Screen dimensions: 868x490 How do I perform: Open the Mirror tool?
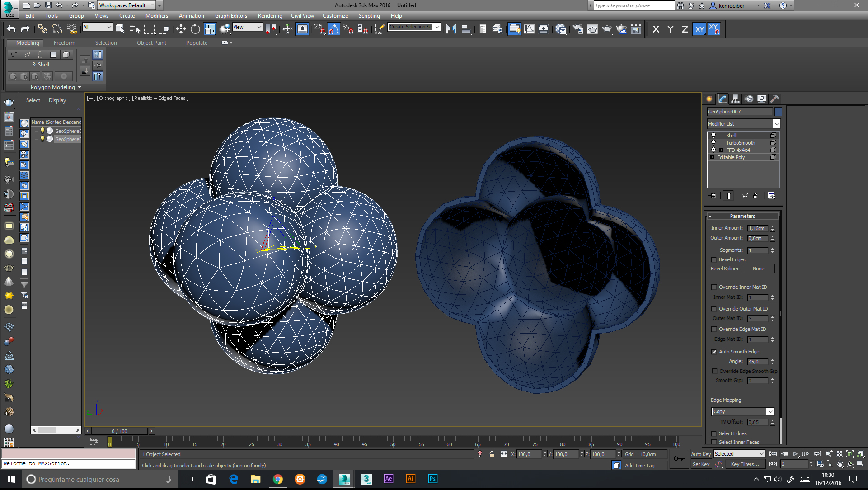pos(450,29)
